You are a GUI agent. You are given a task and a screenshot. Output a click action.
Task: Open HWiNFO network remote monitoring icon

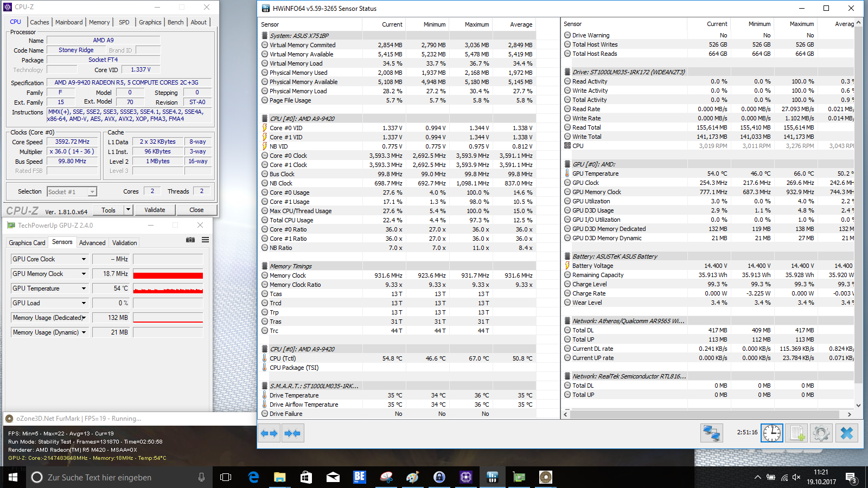click(x=711, y=433)
